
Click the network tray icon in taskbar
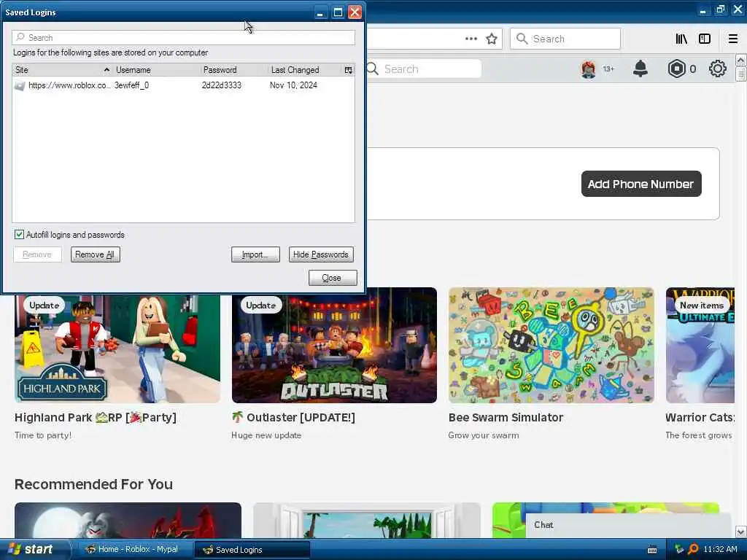tap(679, 550)
